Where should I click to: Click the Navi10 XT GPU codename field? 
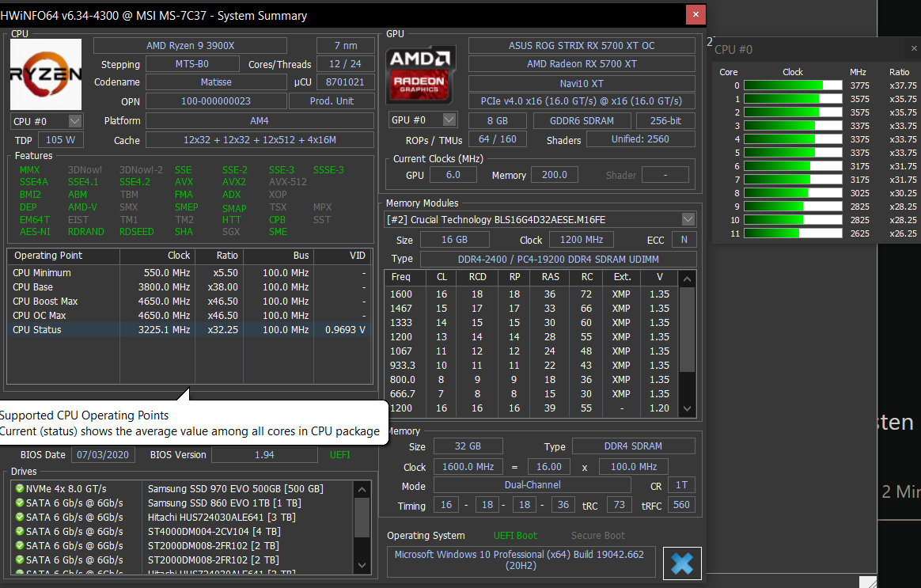[x=582, y=83]
